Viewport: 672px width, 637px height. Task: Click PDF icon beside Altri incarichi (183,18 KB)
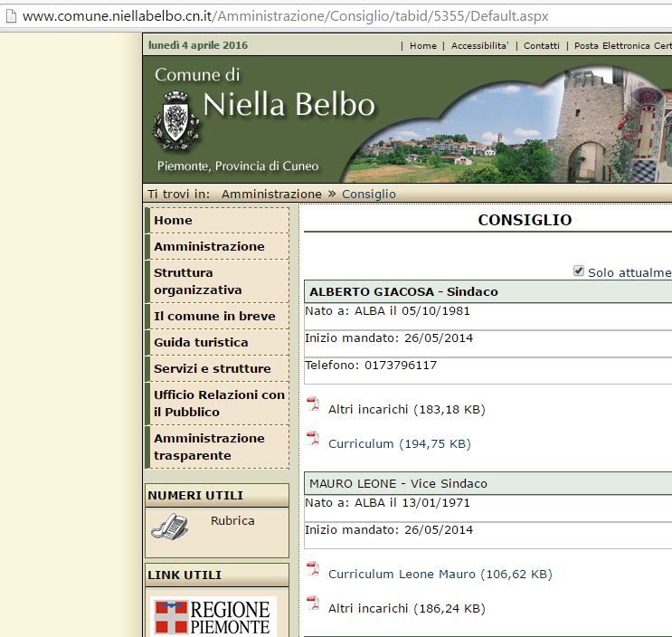(x=313, y=404)
